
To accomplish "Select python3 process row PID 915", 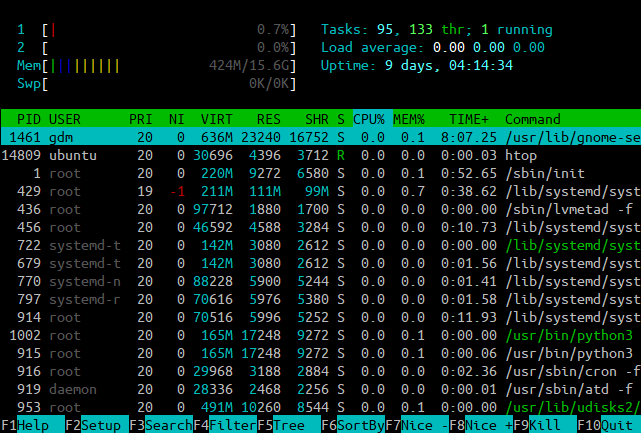I will (x=320, y=353).
